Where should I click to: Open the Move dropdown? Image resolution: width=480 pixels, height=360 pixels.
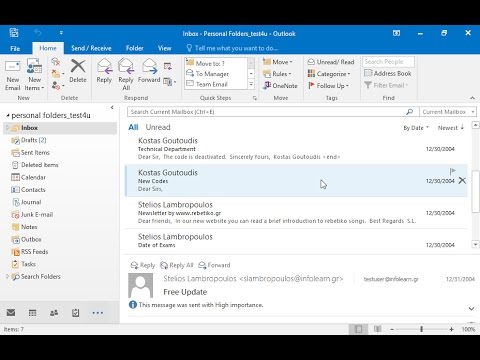point(278,62)
